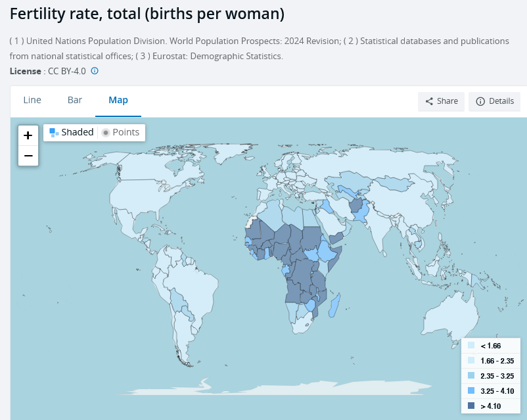Click the 'License' label text

[25, 71]
